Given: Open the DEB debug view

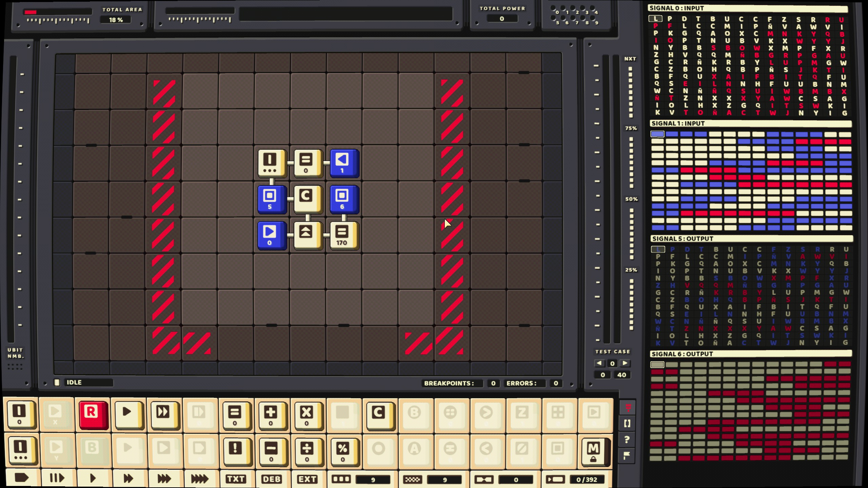Looking at the screenshot, I should click(x=272, y=479).
